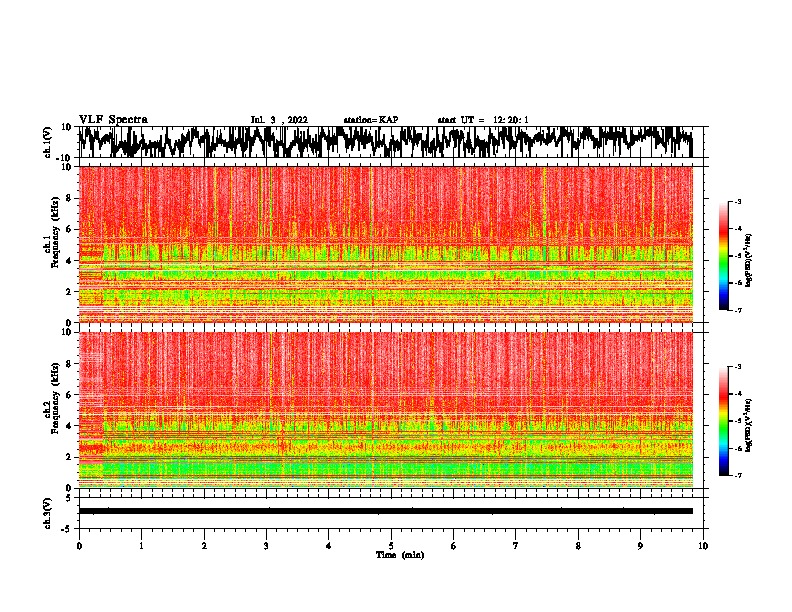Click the ch.2 spectrogram color scale bar
This screenshot has height=612, width=792.
(724, 421)
